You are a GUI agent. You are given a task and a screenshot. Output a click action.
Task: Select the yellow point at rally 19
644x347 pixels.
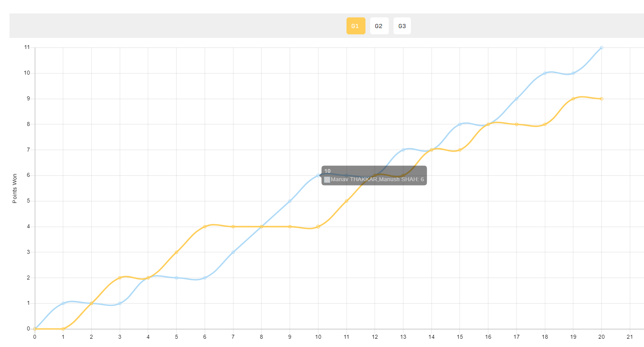(573, 99)
